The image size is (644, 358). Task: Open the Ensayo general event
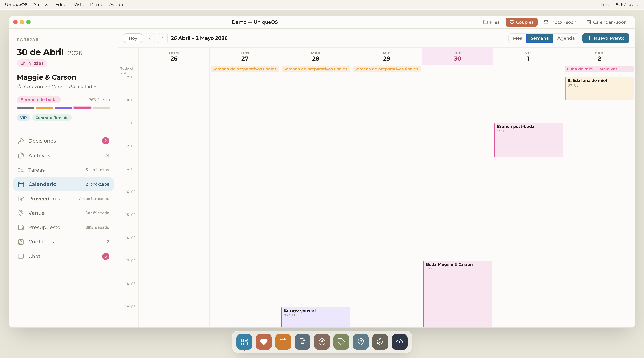click(316, 317)
